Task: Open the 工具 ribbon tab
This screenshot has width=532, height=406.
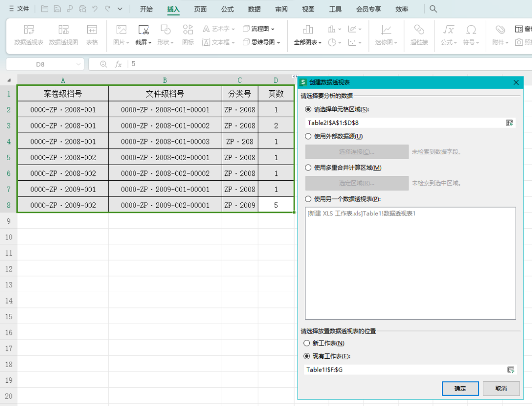Action: [x=335, y=9]
